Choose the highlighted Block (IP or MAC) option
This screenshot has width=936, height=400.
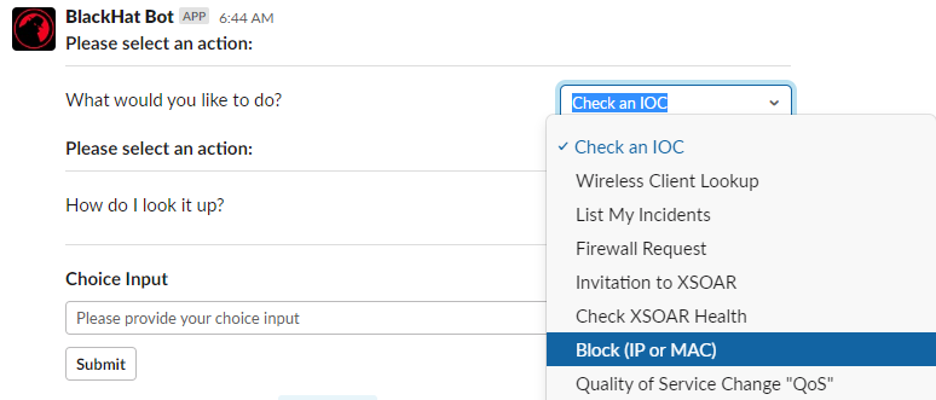pyautogui.click(x=741, y=350)
